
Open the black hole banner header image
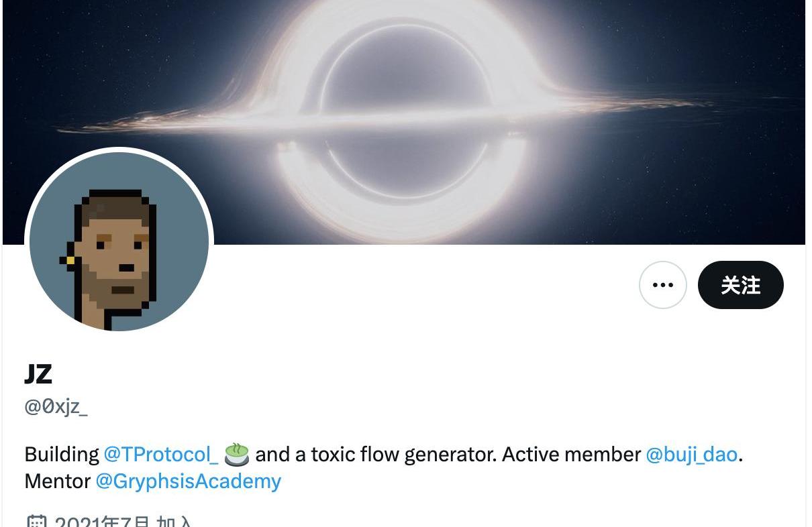[x=404, y=122]
